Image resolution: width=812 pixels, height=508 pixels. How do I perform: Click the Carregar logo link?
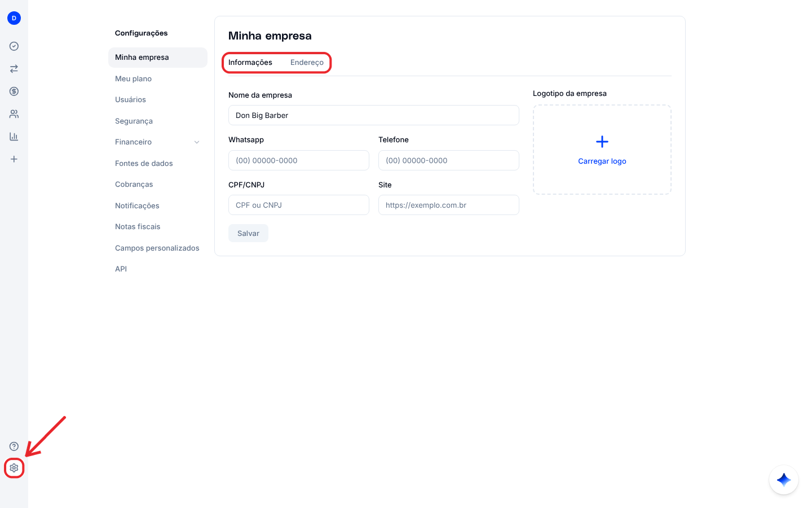[x=602, y=161]
